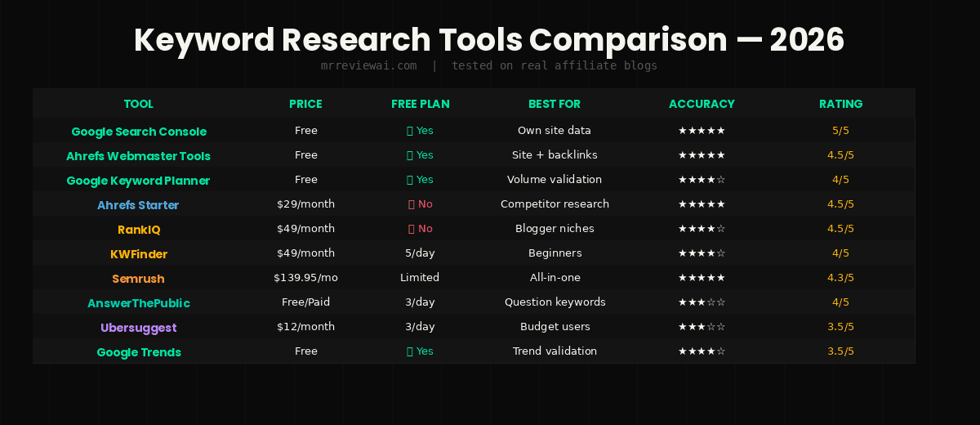
Task: Click the 5/day free plan for KWFinder
Action: click(x=420, y=253)
